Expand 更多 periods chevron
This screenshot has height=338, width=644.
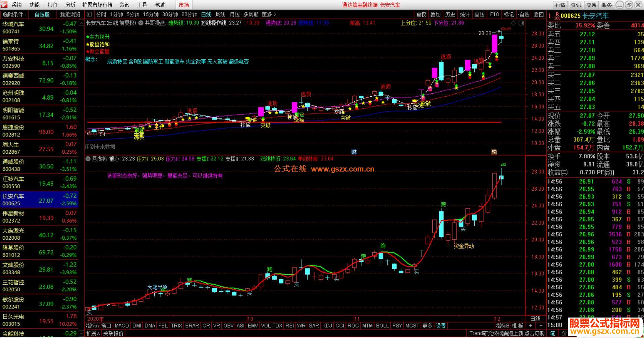[269, 14]
